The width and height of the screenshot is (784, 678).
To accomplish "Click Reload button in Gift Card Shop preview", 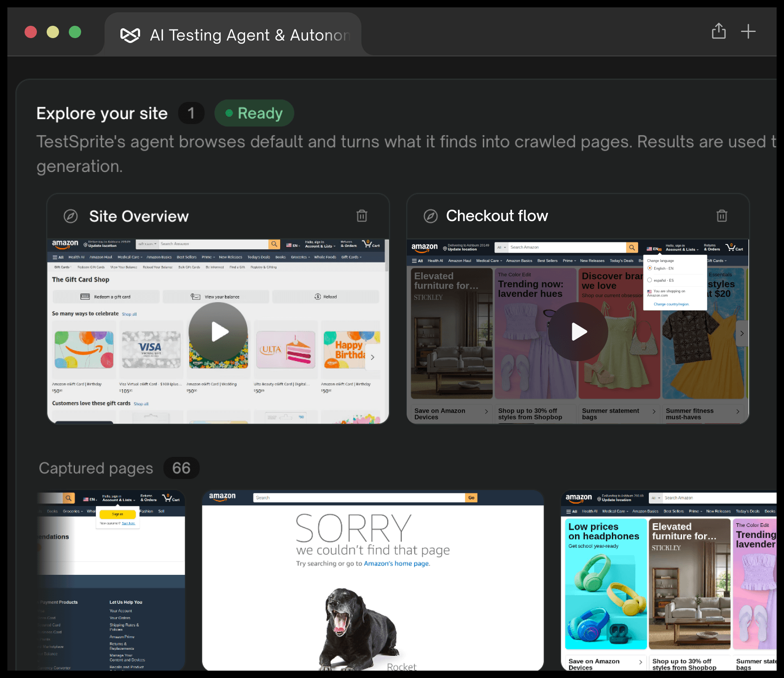I will (326, 296).
